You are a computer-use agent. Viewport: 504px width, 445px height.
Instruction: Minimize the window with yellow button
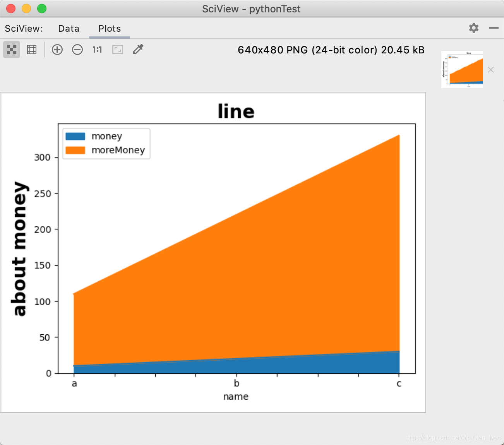26,9
